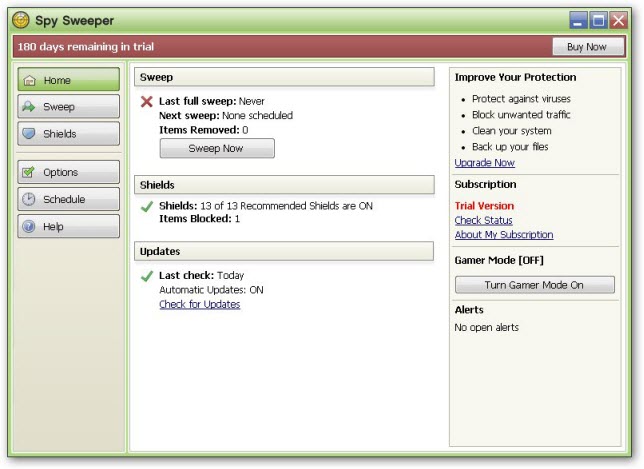Click 'Protect against viruses' bullet
This screenshot has width=644, height=469.
(521, 99)
